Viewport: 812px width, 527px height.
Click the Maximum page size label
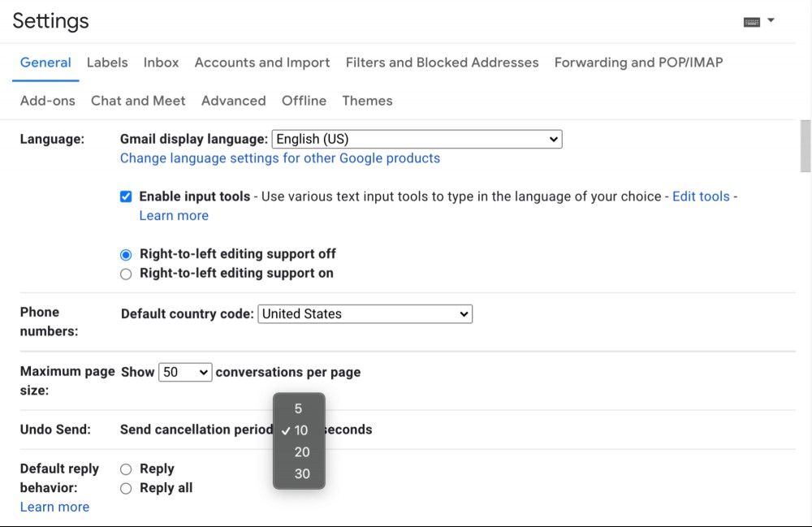point(67,381)
